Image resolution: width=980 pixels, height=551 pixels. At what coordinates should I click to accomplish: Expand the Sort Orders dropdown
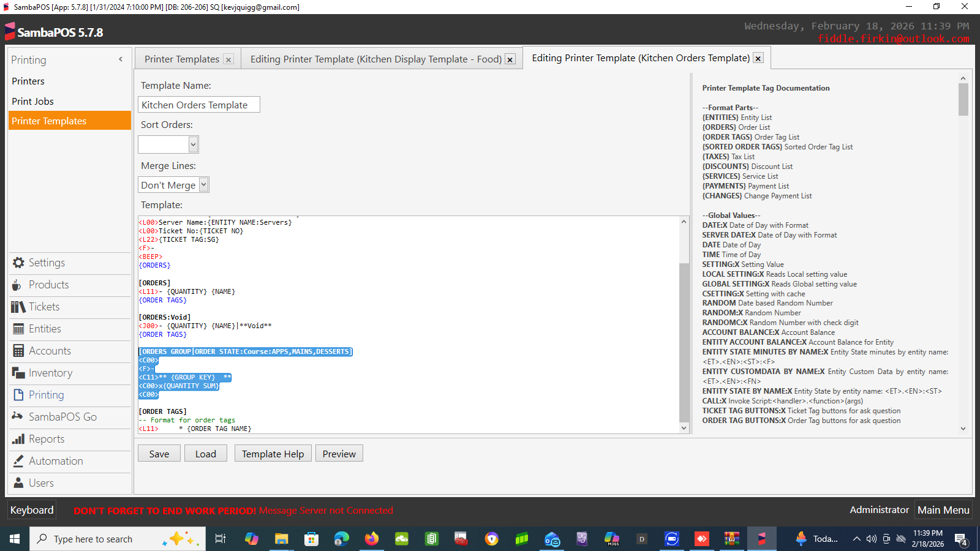pos(193,144)
